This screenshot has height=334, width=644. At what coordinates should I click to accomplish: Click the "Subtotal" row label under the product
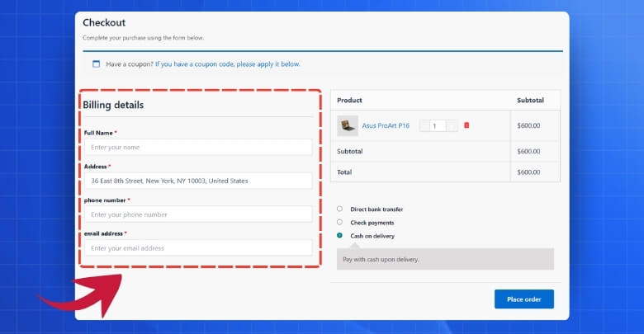tap(350, 152)
